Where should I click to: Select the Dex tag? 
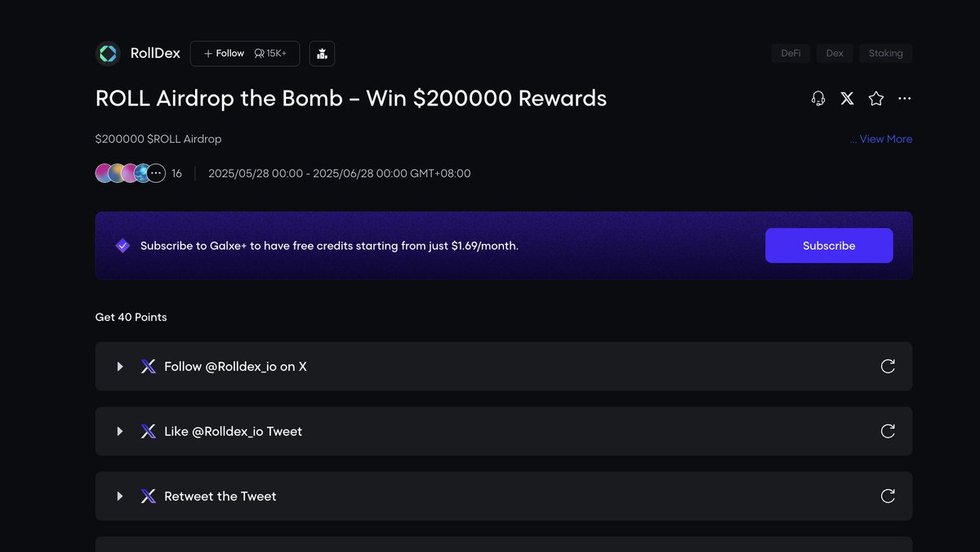(835, 53)
